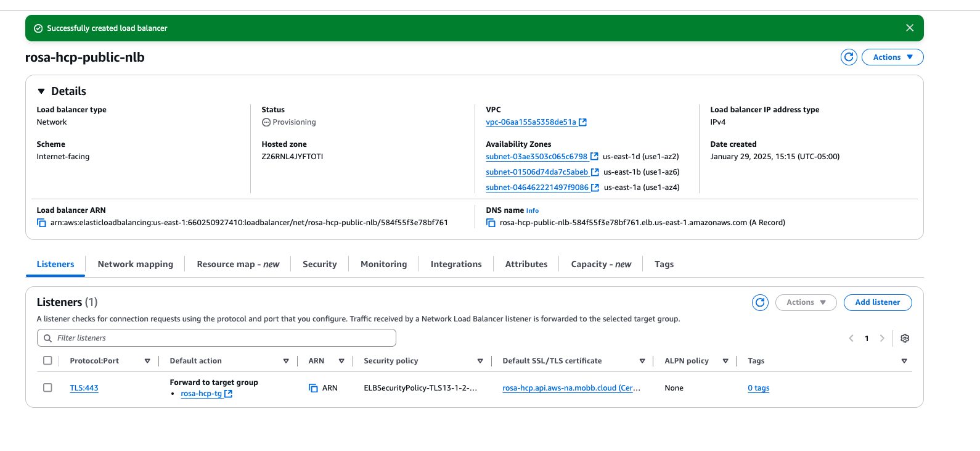Screen dimensions: 980x451
Task: Click the search magnifier icon in filter
Action: click(x=47, y=338)
